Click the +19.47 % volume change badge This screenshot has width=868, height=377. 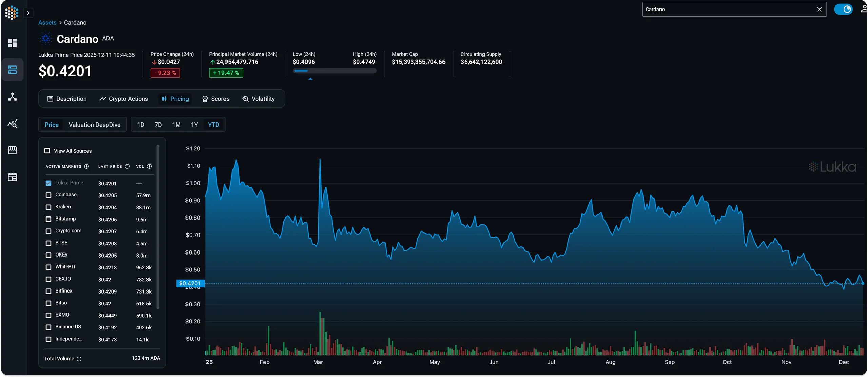tap(226, 73)
